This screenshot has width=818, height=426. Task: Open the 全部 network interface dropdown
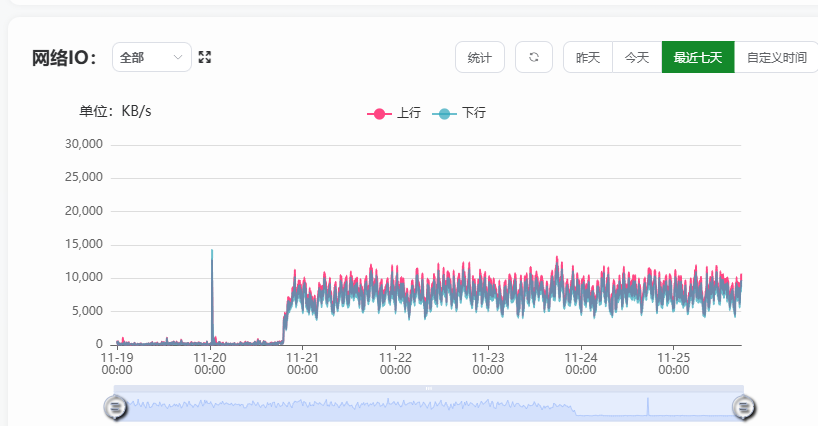(151, 58)
